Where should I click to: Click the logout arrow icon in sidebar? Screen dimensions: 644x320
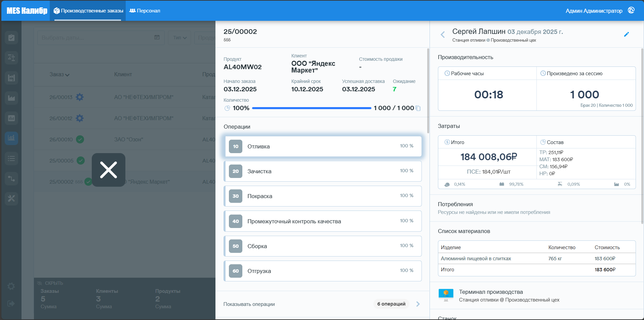(x=11, y=304)
